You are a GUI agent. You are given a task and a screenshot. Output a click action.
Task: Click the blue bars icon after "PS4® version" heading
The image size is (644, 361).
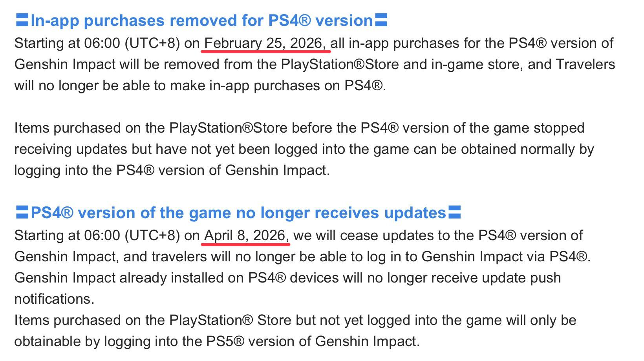click(381, 20)
